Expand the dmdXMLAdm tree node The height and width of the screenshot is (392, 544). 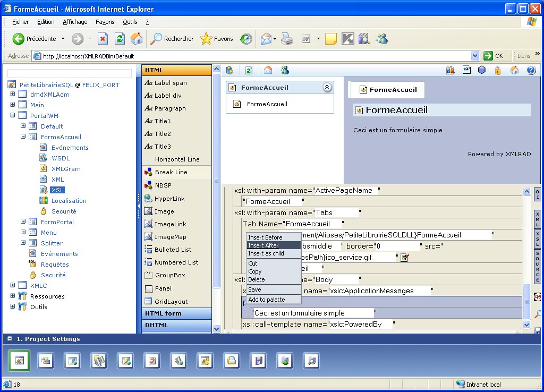point(12,95)
